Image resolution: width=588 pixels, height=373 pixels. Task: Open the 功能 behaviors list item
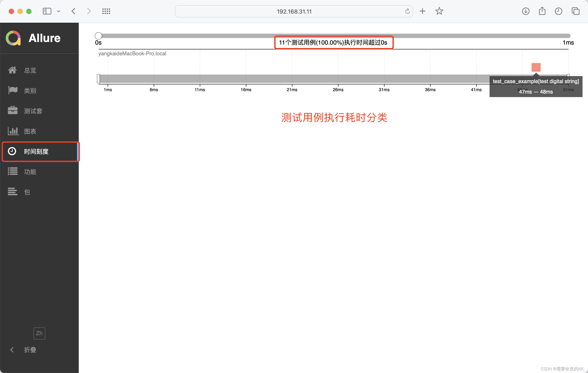(x=30, y=172)
